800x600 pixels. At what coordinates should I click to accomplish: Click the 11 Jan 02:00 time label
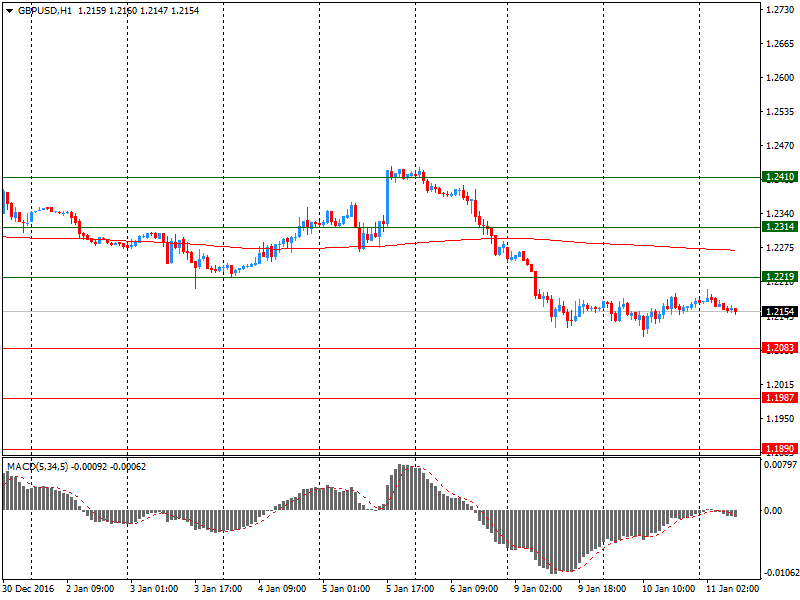(x=732, y=589)
